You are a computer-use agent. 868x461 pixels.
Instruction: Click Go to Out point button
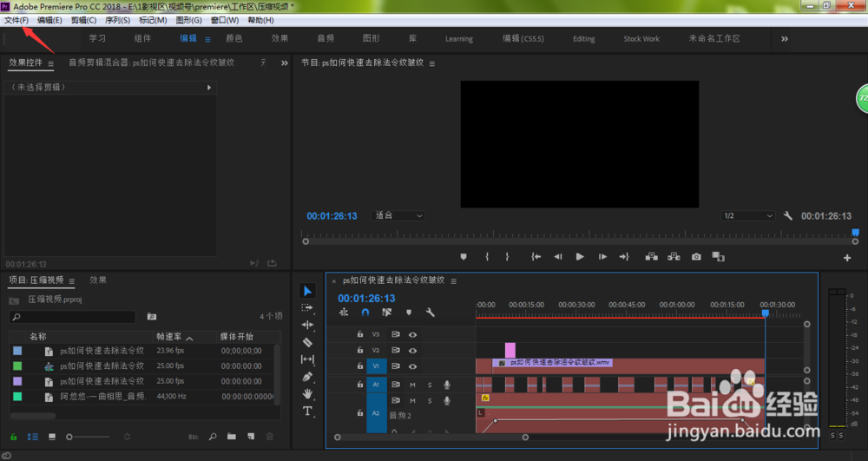[x=624, y=257]
